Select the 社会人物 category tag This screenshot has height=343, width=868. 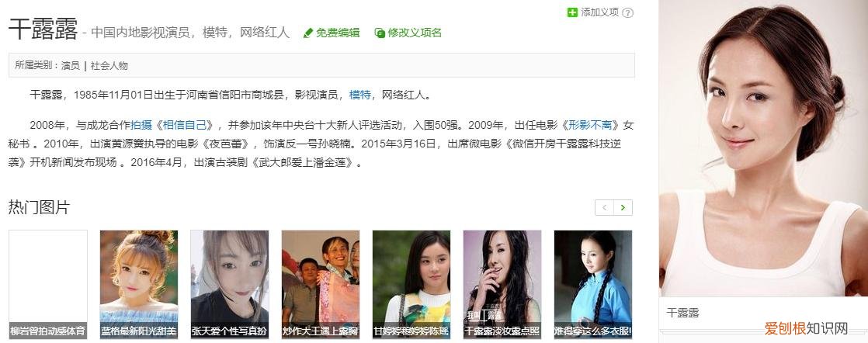coord(109,65)
